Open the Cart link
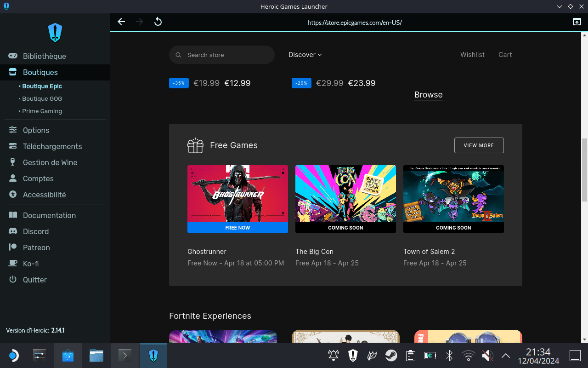Viewport: 588px width, 368px height. pyautogui.click(x=505, y=55)
